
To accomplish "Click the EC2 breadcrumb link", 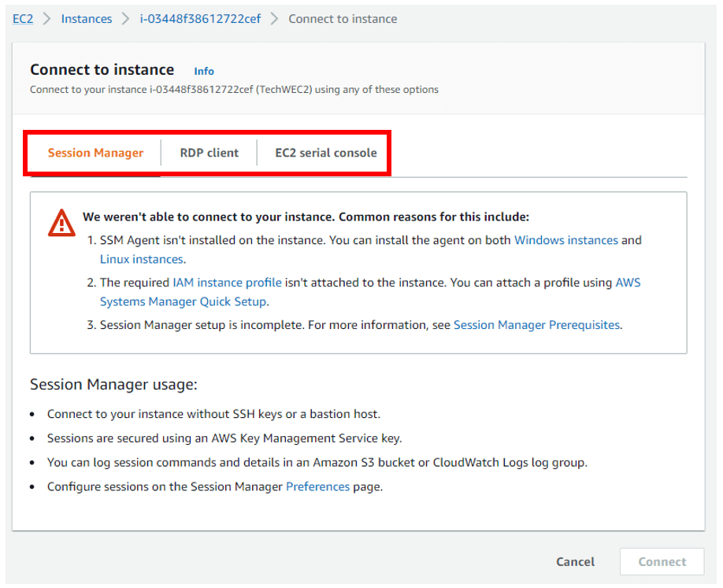I will 23,19.
